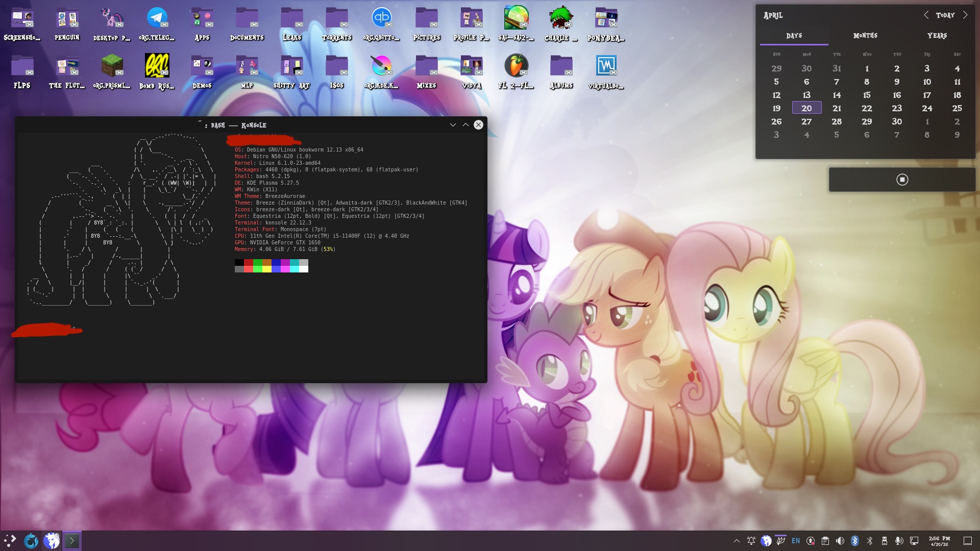Select the FL Studio fruit icon
980x551 pixels.
click(x=516, y=66)
